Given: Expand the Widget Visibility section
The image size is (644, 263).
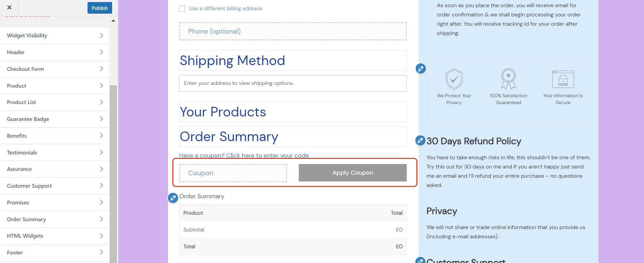Looking at the screenshot, I should point(55,36).
